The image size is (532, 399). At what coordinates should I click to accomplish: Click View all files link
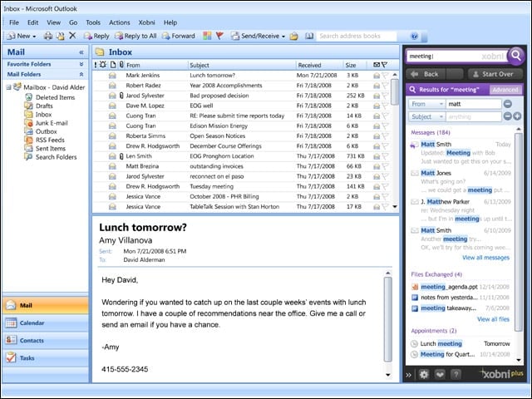tap(493, 319)
